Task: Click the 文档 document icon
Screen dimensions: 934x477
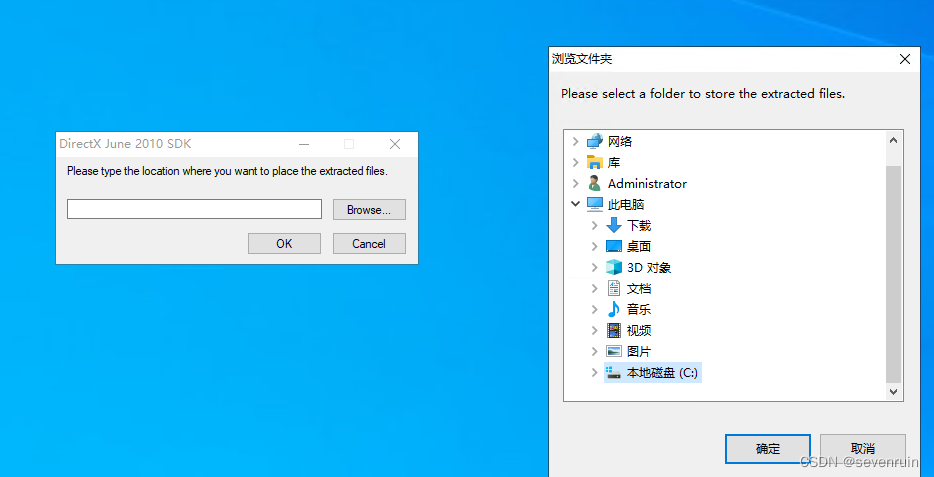Action: 614,288
